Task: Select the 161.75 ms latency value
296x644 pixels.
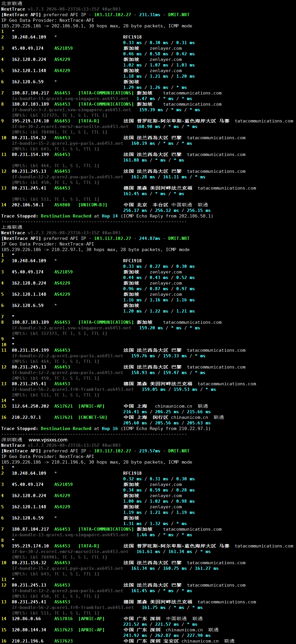Action: pyautogui.click(x=154, y=608)
